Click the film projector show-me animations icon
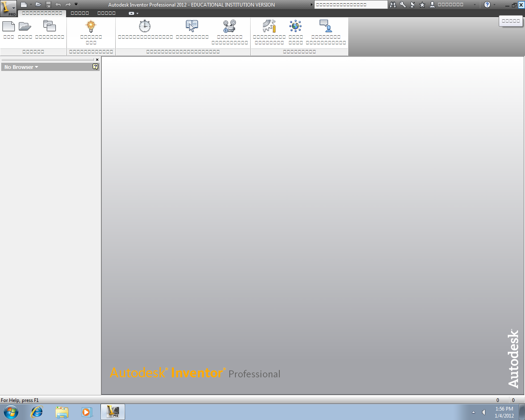The height and width of the screenshot is (420, 525). point(230,26)
